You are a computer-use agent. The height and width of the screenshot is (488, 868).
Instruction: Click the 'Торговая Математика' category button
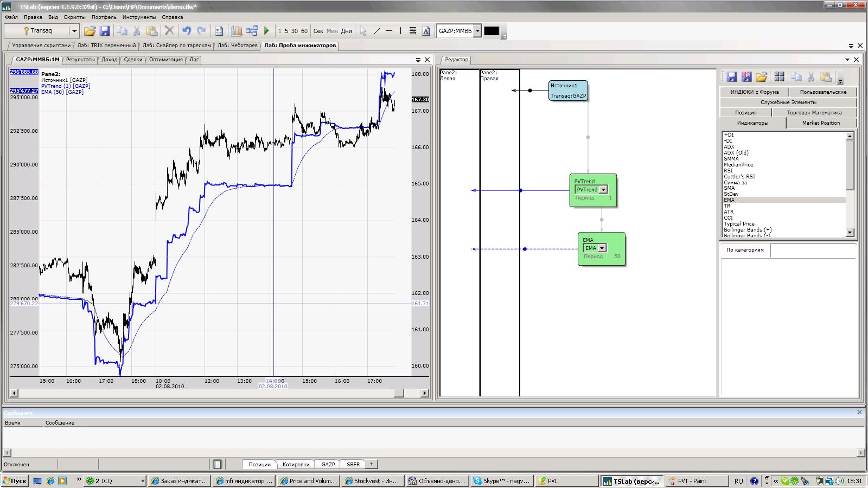pos(814,112)
